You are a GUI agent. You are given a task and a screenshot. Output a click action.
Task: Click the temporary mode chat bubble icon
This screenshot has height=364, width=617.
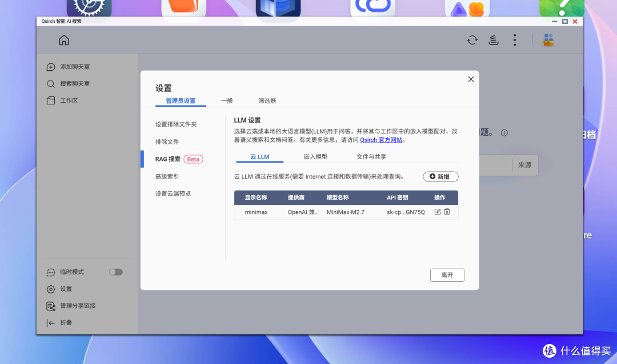click(x=51, y=272)
